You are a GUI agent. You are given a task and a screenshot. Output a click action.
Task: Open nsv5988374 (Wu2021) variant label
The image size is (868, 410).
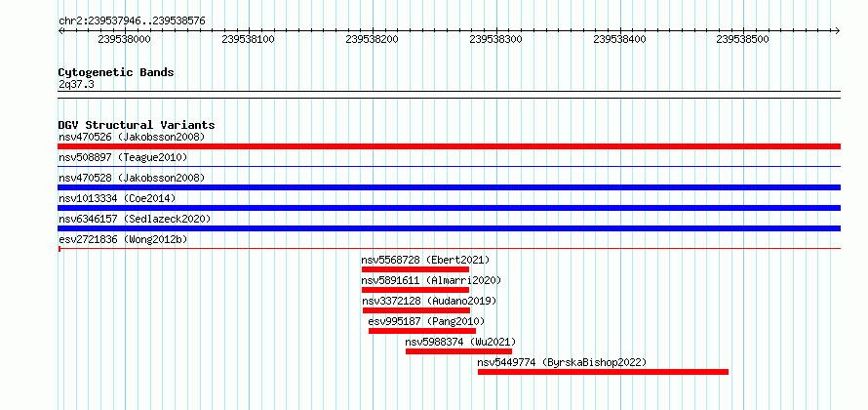pyautogui.click(x=460, y=342)
